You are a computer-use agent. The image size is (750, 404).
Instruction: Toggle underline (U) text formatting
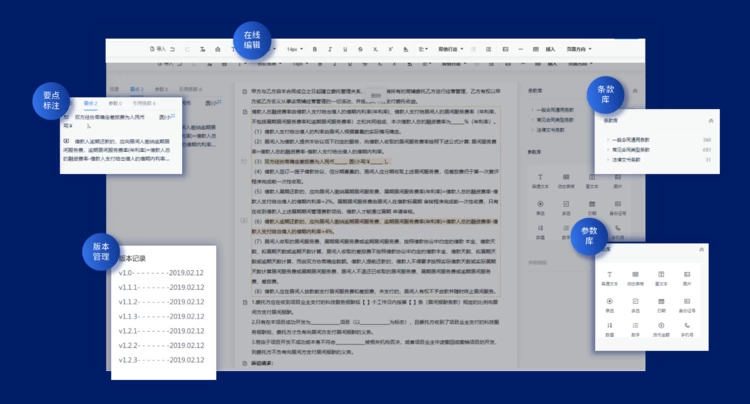coord(345,48)
